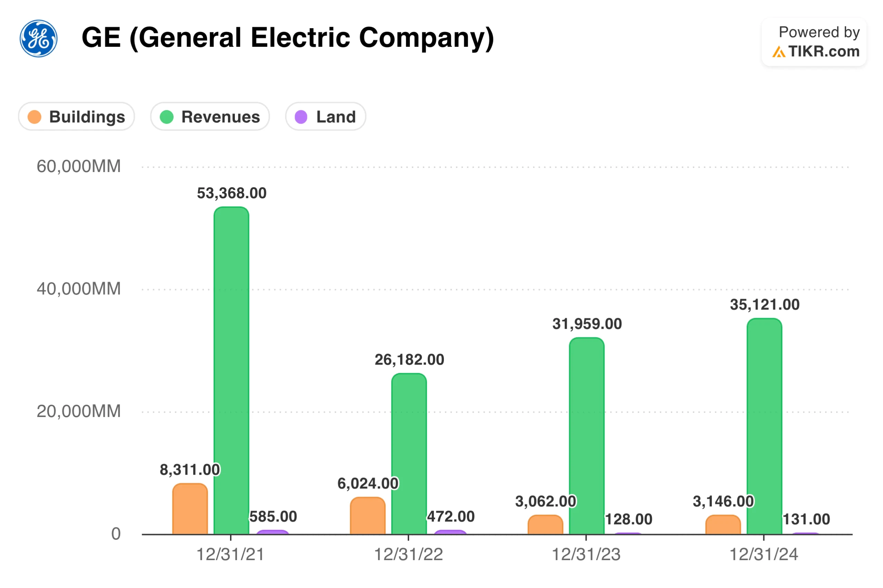Click the GE (General Electric Company) title
This screenshot has width=883, height=588.
287,38
